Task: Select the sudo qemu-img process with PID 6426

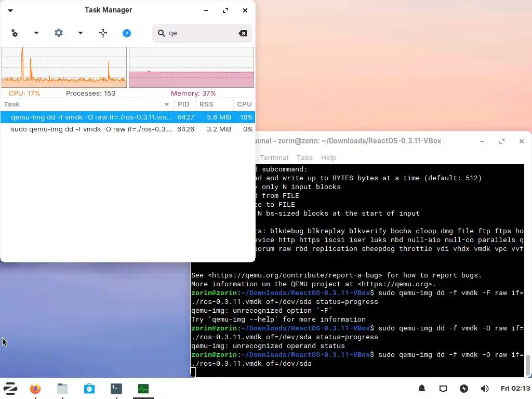Action: click(128, 129)
